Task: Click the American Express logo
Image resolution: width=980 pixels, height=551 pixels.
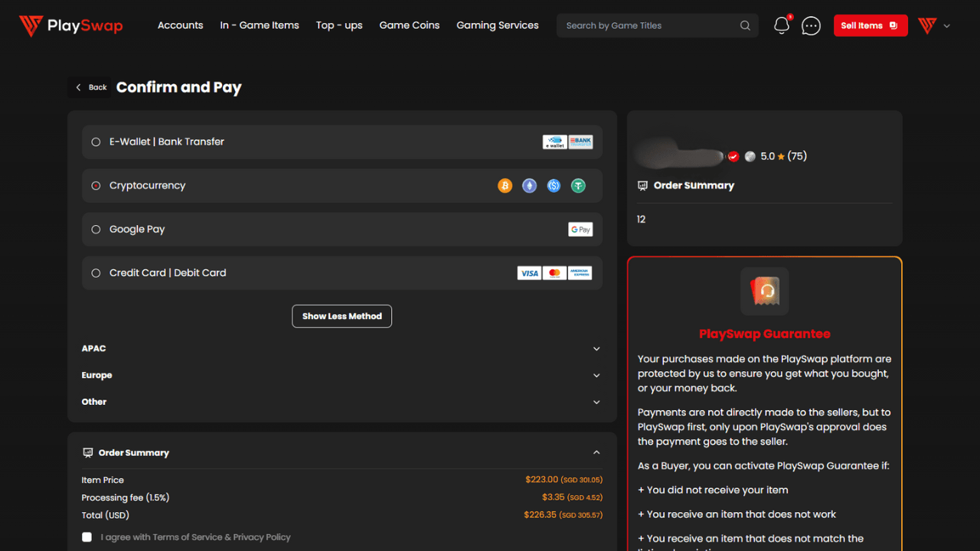Action: point(580,272)
